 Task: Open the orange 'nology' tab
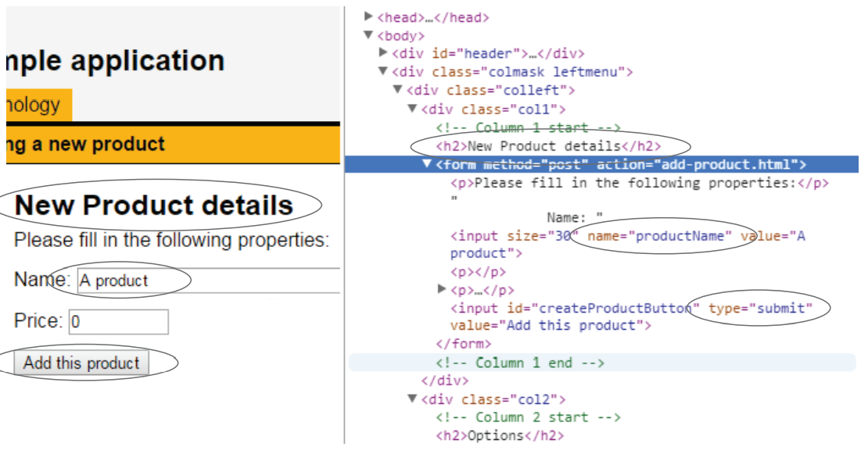coord(39,105)
